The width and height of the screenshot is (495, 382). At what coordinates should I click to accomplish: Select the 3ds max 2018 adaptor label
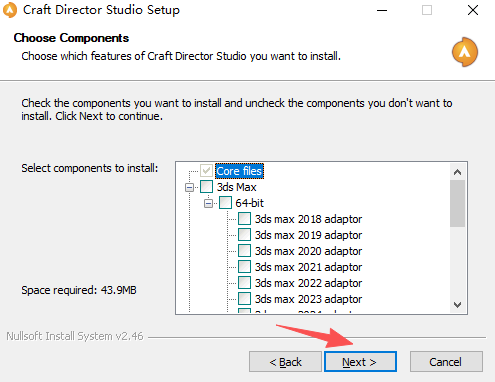[x=308, y=219]
